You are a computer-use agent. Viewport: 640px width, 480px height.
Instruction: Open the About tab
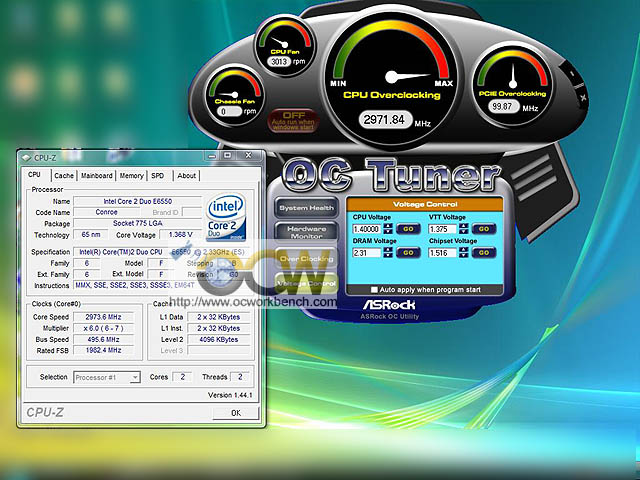coord(187,176)
